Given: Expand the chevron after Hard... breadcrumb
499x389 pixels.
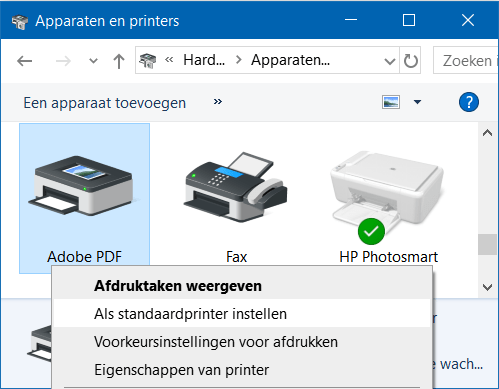Looking at the screenshot, I should point(239,60).
